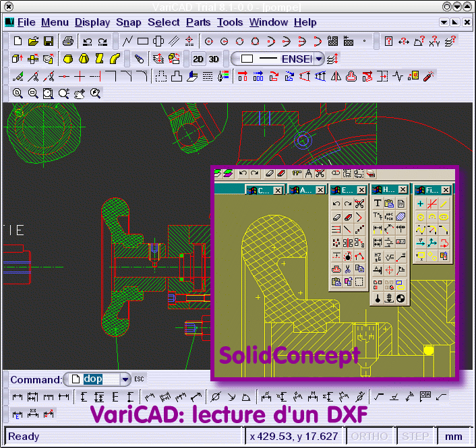476x448 pixels.
Task: Open the mm units selector in the status bar
Action: coord(454,436)
